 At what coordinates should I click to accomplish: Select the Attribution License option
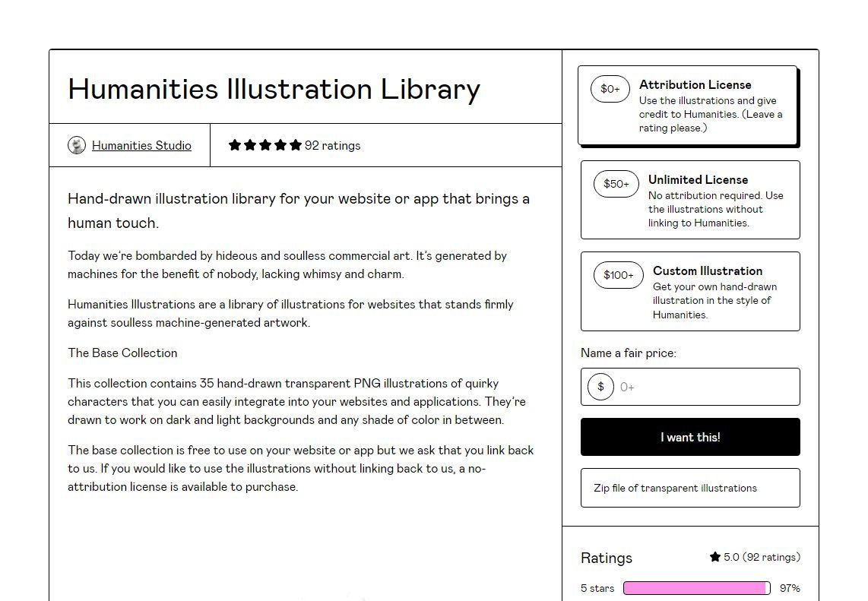click(x=687, y=106)
